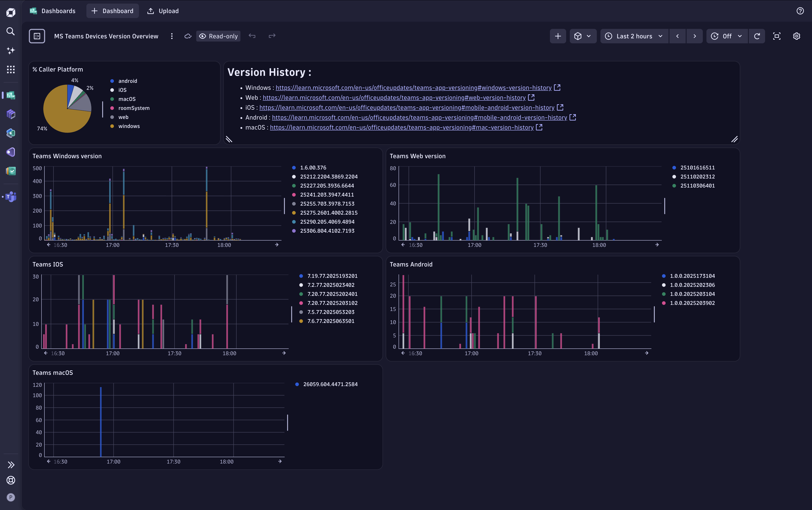Open dashboard settings with the gear icon
This screenshot has width=812, height=510.
click(x=796, y=36)
